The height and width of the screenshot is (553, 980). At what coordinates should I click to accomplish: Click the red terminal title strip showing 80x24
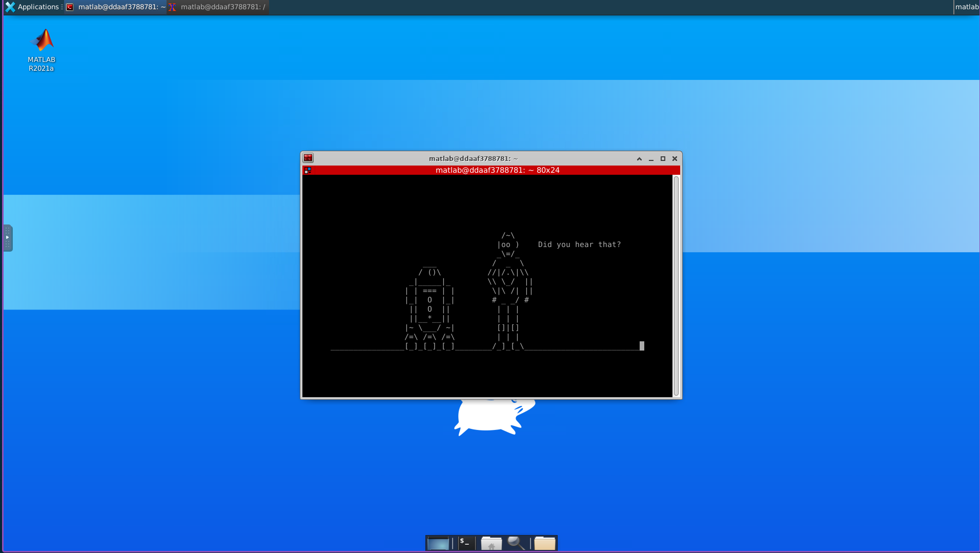click(497, 170)
